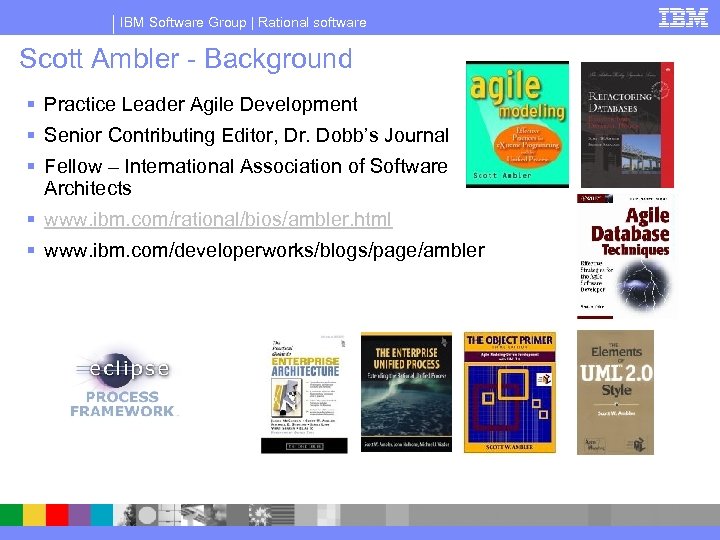Select The Elements of UML 2.0 Style cover

click(x=615, y=393)
